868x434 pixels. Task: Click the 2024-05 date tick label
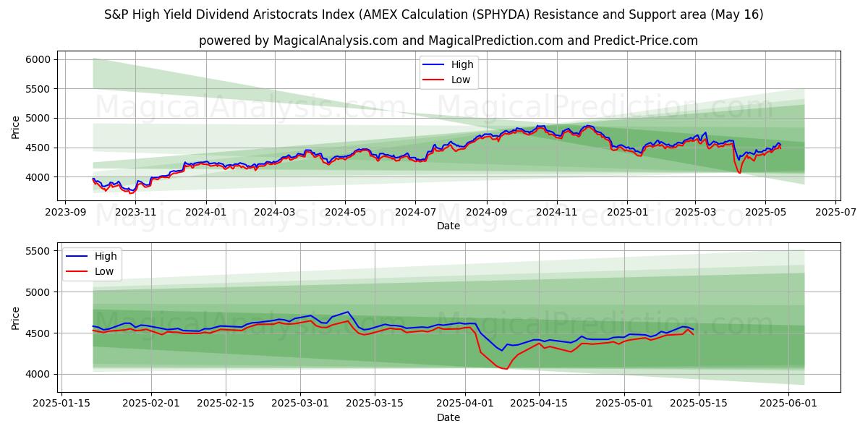click(344, 213)
